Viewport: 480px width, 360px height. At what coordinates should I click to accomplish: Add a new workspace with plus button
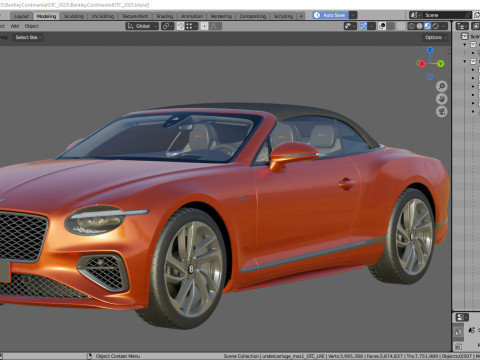(x=301, y=16)
